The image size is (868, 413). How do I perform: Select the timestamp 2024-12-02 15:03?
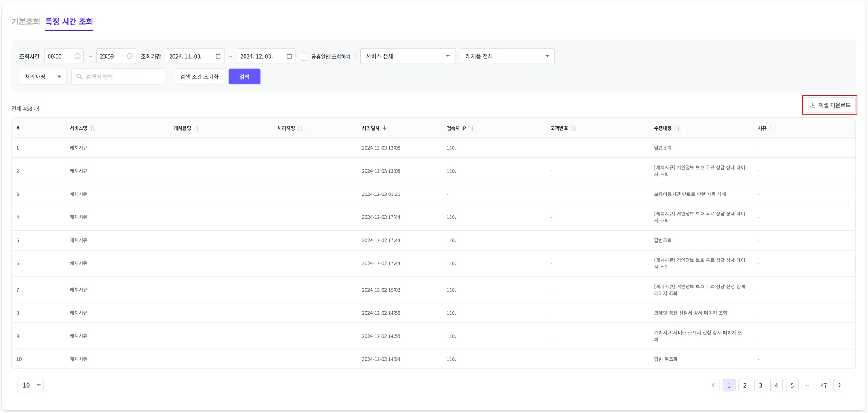(x=381, y=290)
